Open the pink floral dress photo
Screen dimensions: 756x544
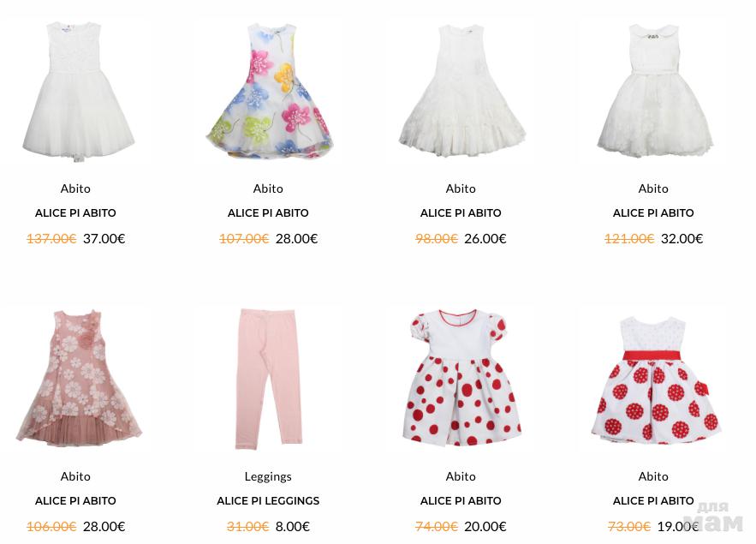[78, 379]
